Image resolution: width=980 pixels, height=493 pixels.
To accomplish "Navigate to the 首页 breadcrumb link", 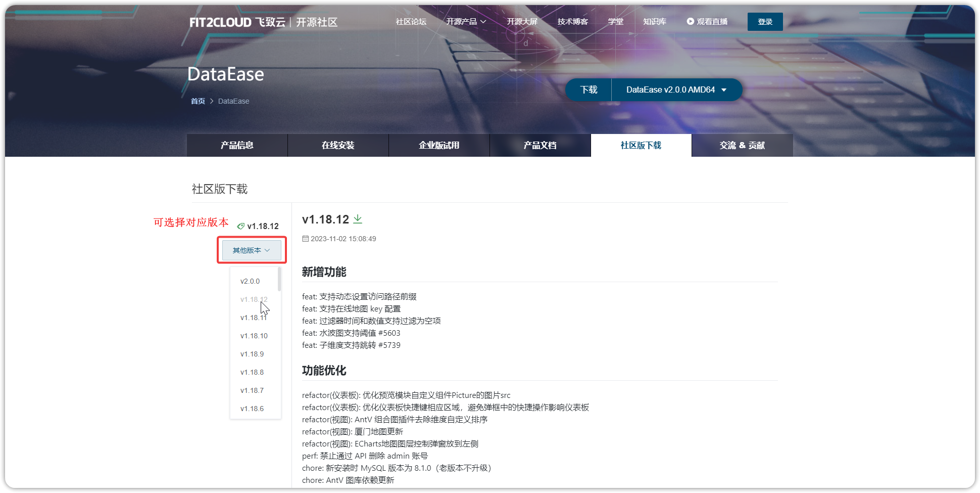I will [x=198, y=101].
